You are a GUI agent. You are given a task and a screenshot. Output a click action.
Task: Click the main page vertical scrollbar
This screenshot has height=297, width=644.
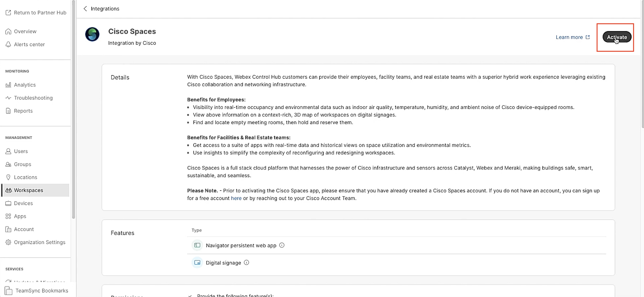(x=643, y=64)
